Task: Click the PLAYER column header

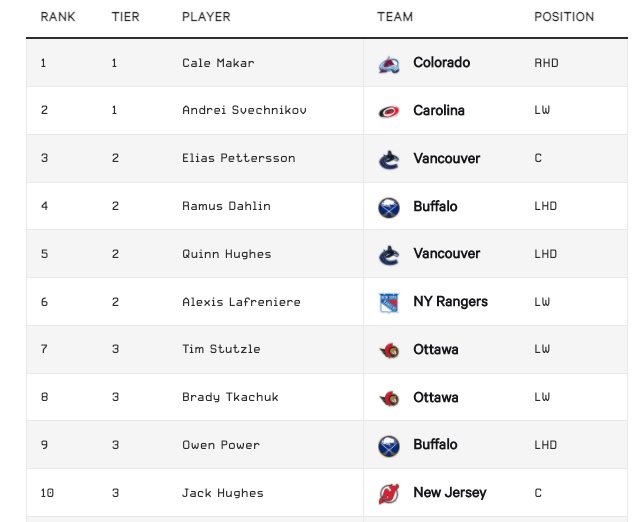Action: tap(206, 17)
